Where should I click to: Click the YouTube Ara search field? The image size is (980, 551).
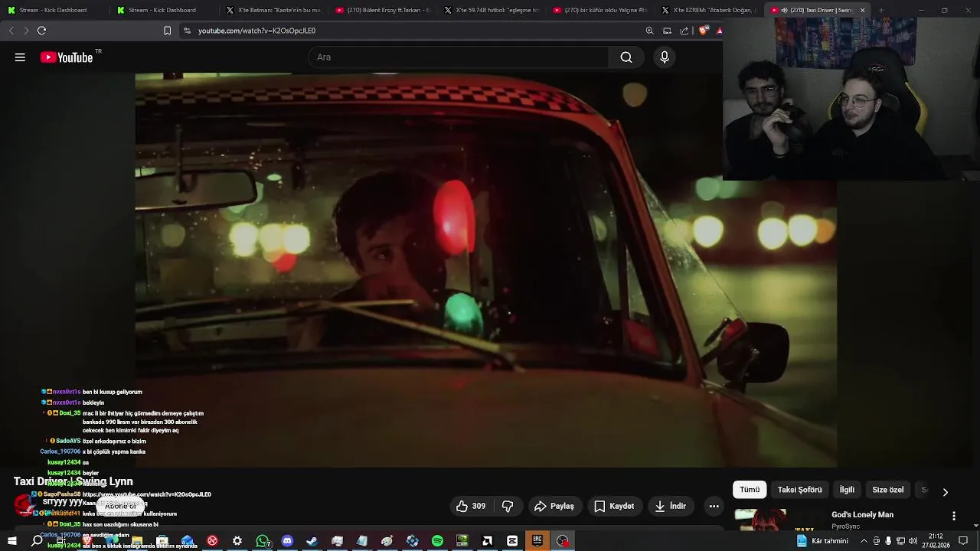[x=459, y=57]
